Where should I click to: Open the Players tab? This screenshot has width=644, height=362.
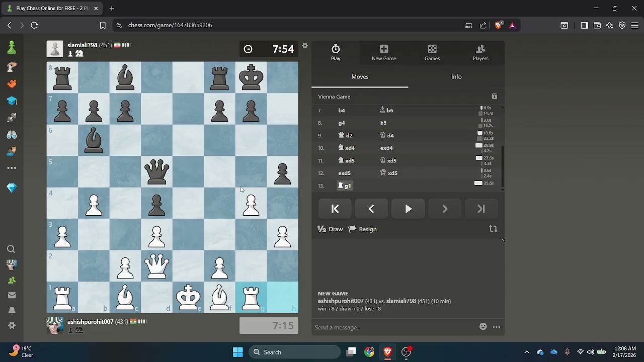pos(480,52)
